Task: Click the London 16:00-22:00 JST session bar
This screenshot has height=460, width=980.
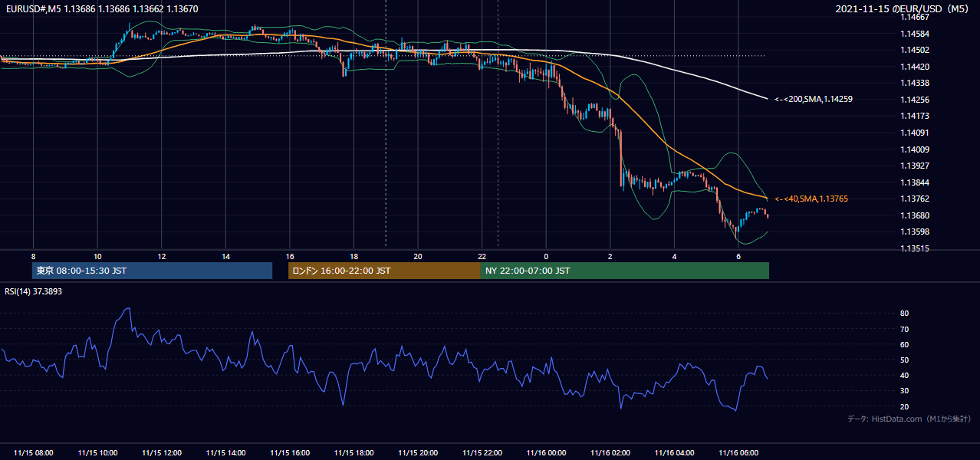Action: pos(384,271)
